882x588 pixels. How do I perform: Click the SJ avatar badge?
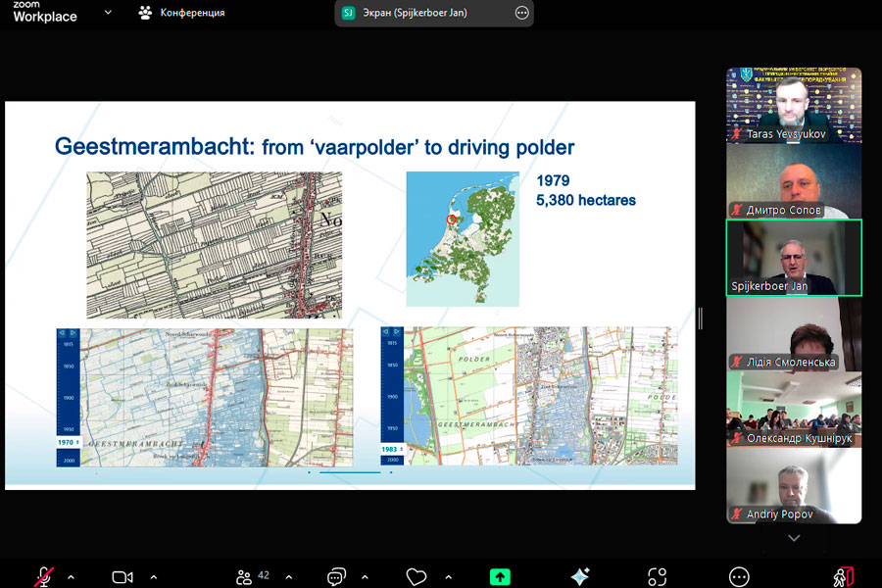[x=348, y=13]
